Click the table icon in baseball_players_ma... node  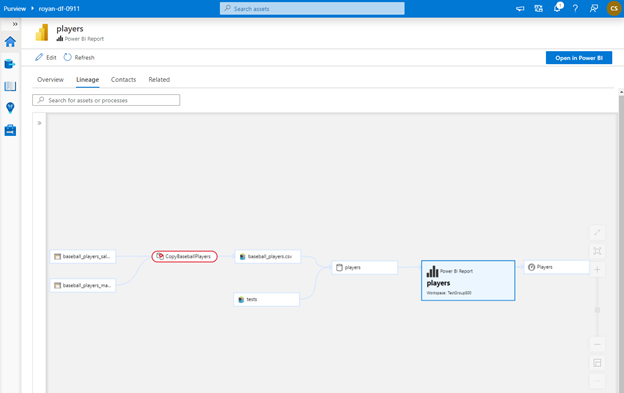pyautogui.click(x=57, y=285)
